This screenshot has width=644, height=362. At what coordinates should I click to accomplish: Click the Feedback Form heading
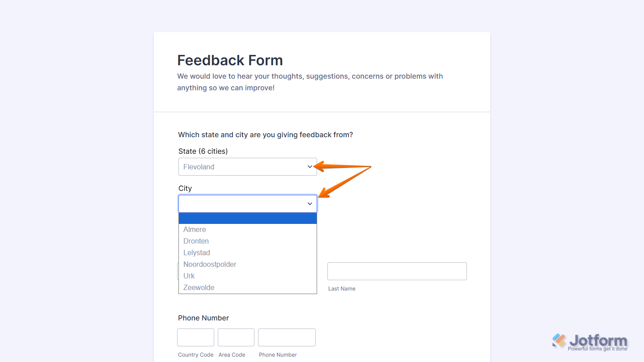click(230, 60)
